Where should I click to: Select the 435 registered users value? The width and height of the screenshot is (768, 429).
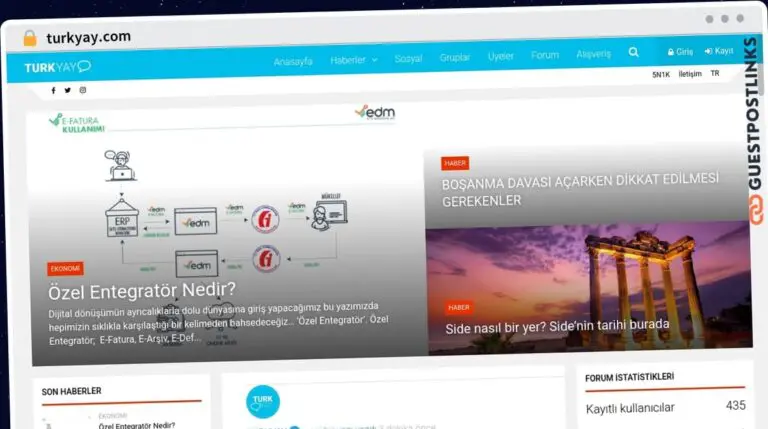pyautogui.click(x=736, y=405)
